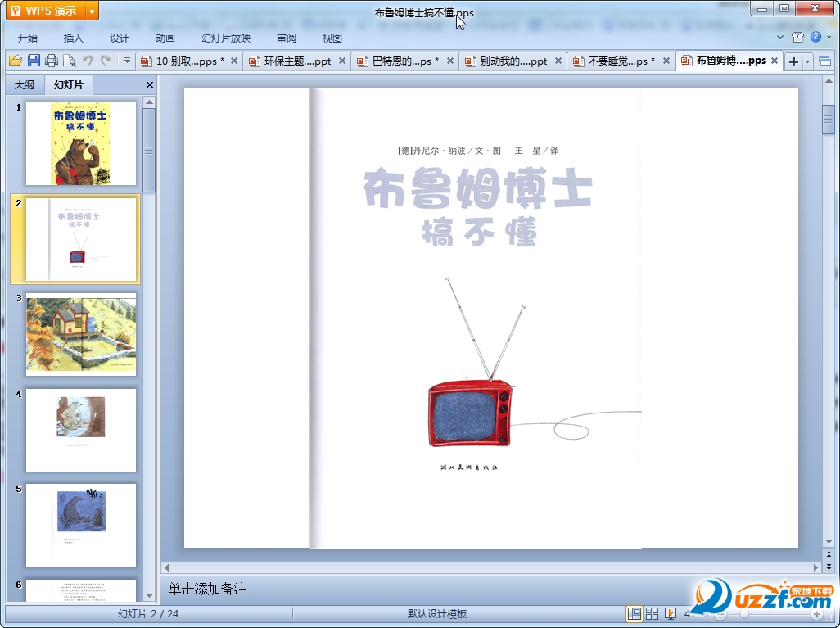Save the presentation with the floppy disk icon
The width and height of the screenshot is (840, 628).
point(34,61)
